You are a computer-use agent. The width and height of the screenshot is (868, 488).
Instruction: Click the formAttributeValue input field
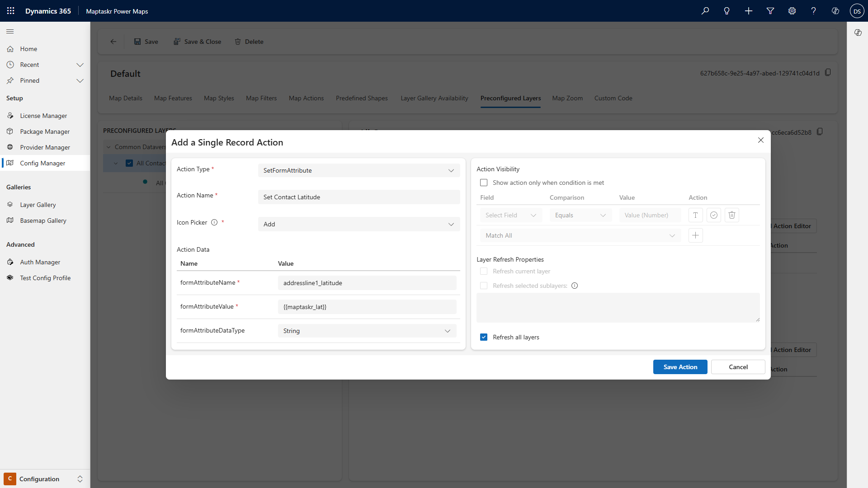tap(367, 307)
